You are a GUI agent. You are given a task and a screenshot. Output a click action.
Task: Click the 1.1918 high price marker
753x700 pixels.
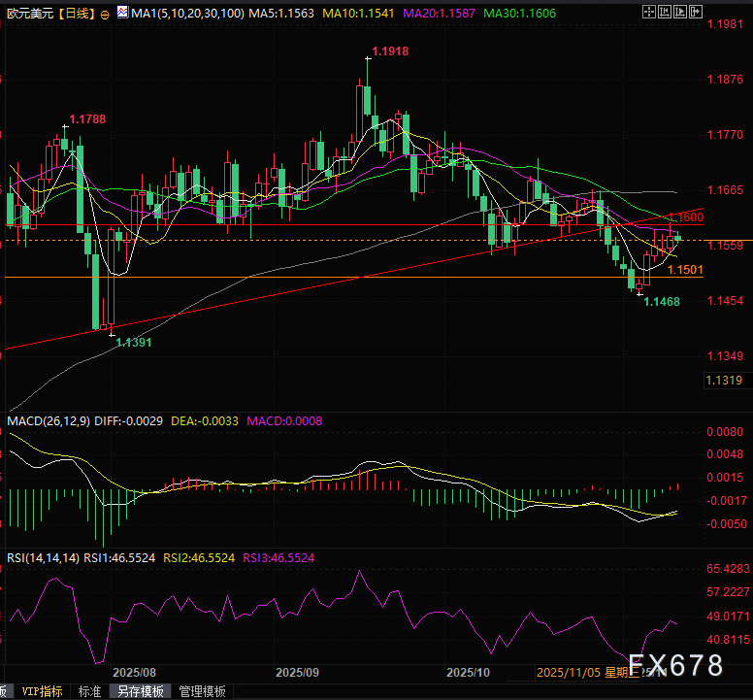coord(390,50)
